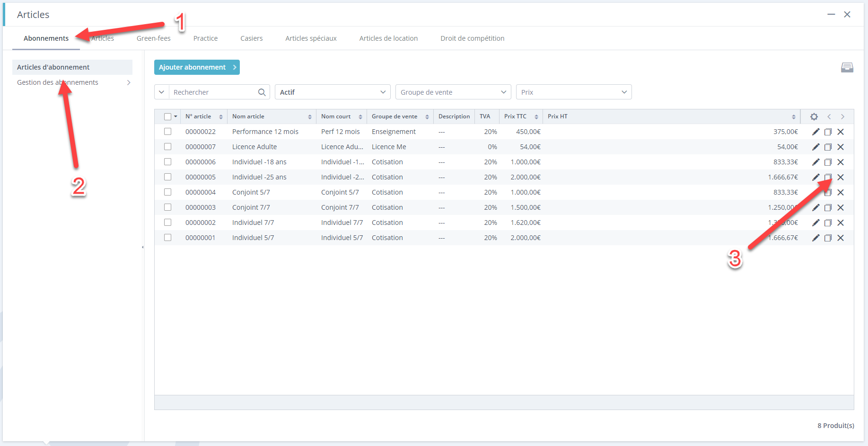
Task: Open table column settings gear
Action: tap(814, 116)
